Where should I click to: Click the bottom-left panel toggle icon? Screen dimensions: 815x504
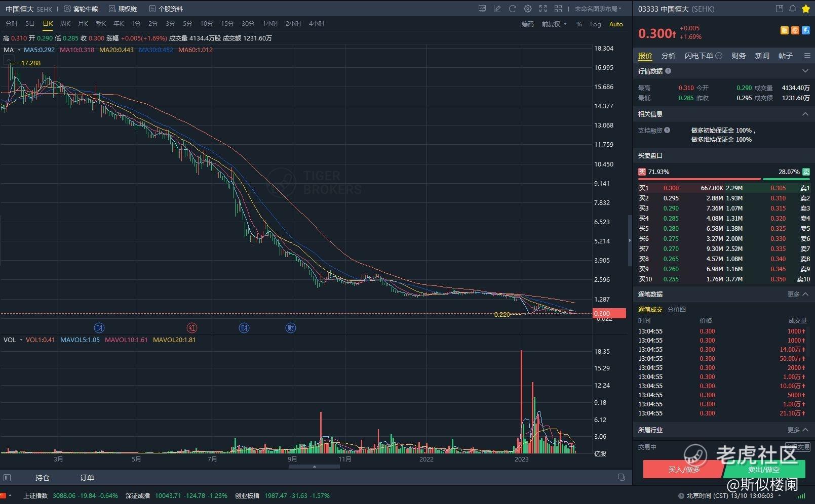7,477
